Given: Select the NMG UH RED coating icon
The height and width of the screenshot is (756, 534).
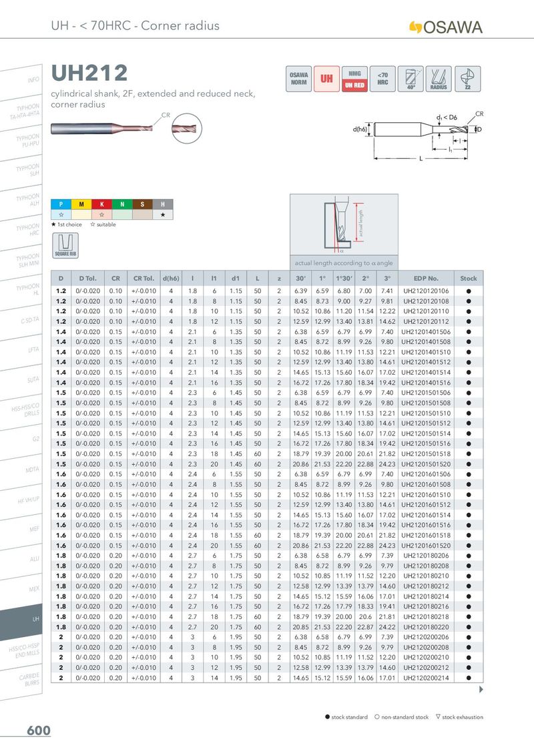Looking at the screenshot, I should click(x=354, y=79).
